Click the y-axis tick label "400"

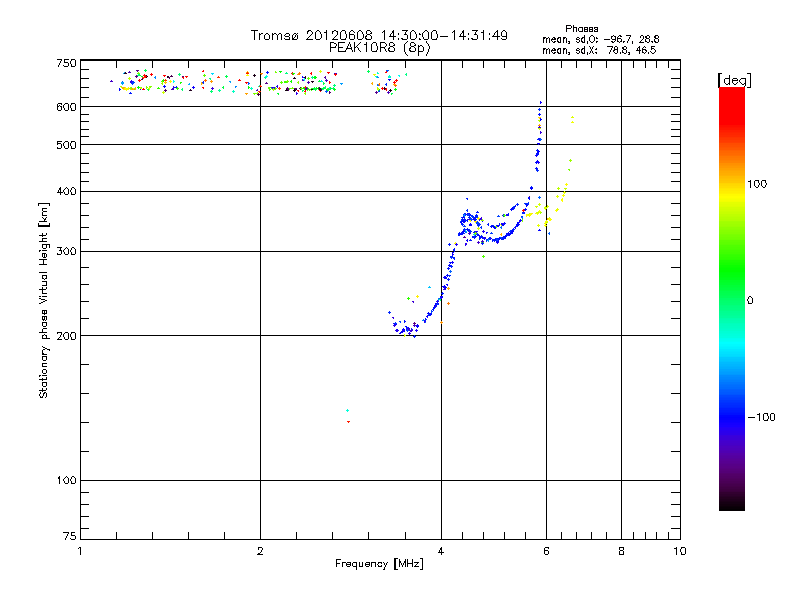(x=66, y=191)
